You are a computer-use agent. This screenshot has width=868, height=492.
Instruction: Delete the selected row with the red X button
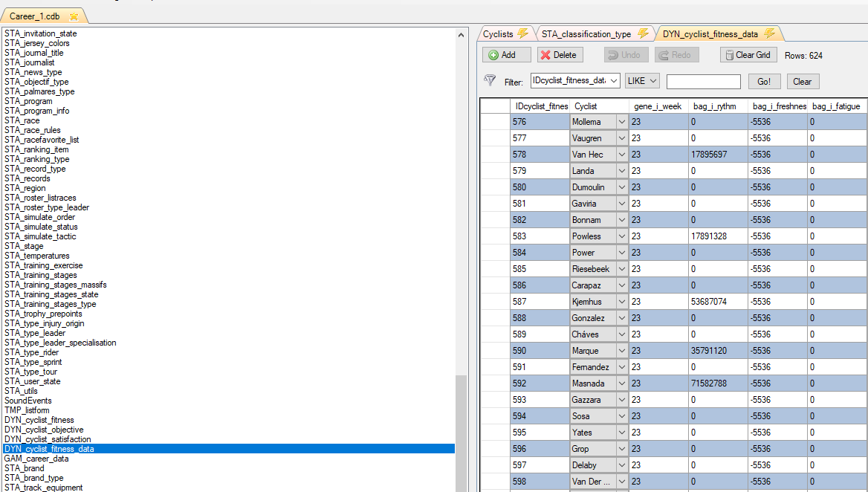click(557, 55)
